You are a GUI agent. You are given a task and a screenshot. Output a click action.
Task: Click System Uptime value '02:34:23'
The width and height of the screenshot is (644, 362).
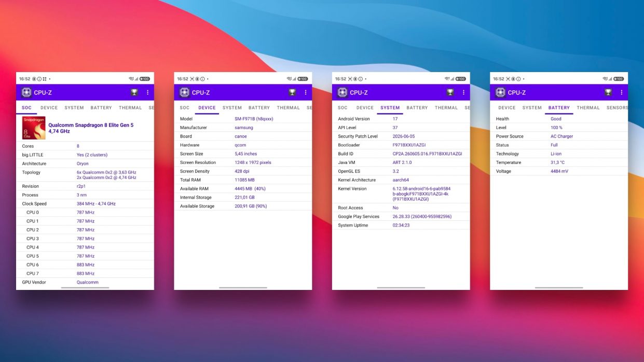coord(401,226)
